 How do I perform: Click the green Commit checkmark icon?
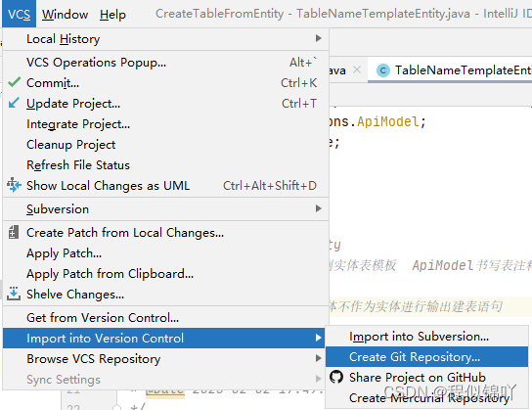coord(14,82)
